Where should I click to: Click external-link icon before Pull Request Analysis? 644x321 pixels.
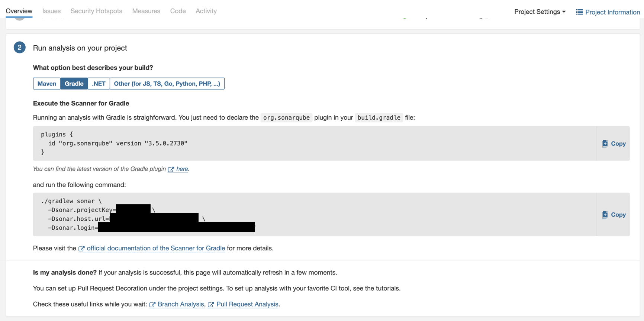[x=211, y=305]
